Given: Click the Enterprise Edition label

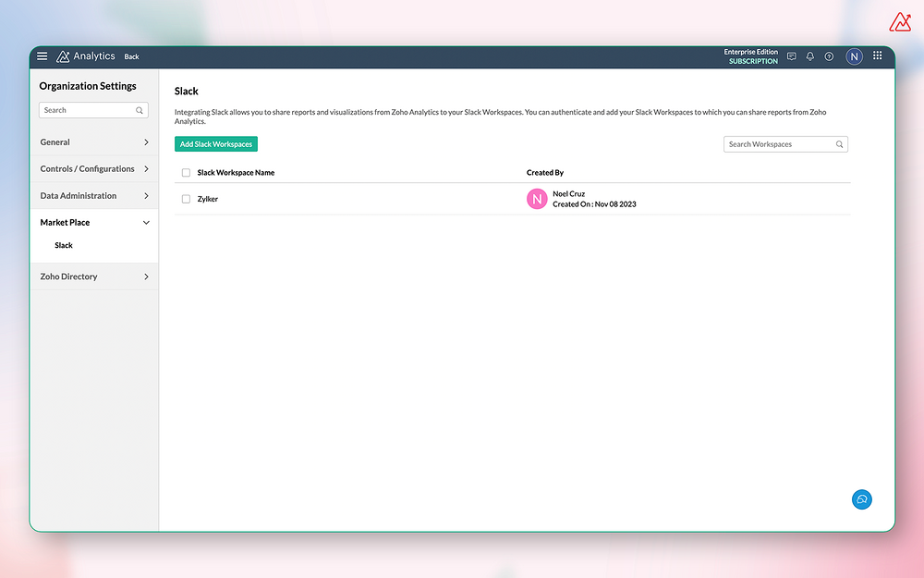Looking at the screenshot, I should (x=750, y=52).
